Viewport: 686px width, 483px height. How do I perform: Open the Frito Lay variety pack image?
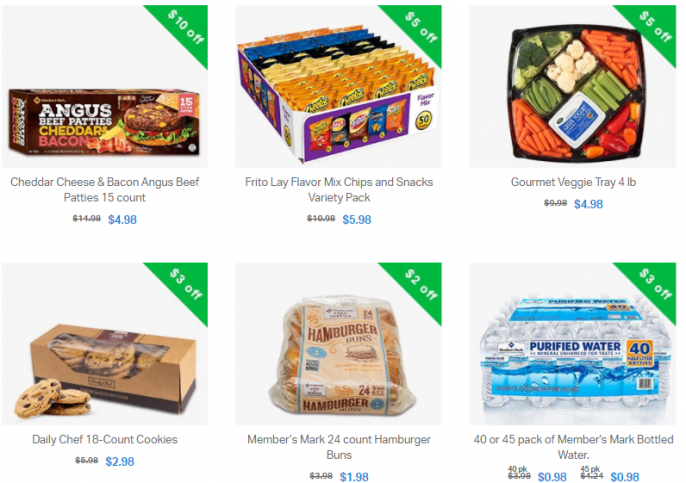pos(338,86)
